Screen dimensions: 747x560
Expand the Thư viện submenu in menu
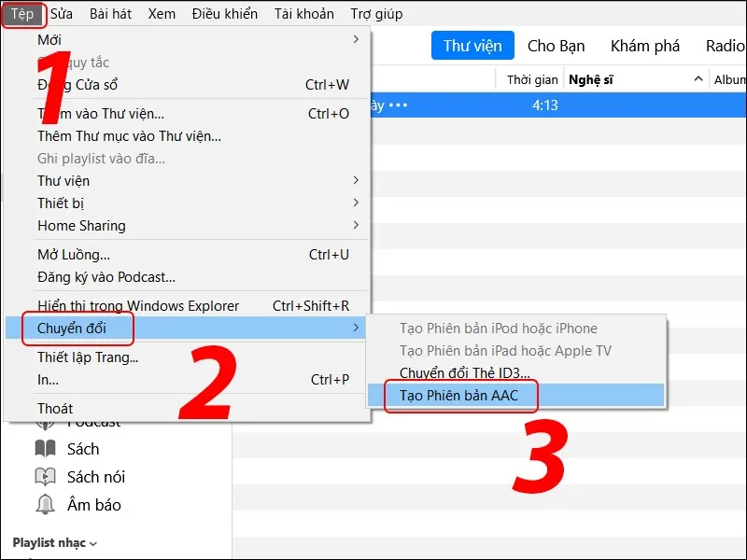(356, 180)
